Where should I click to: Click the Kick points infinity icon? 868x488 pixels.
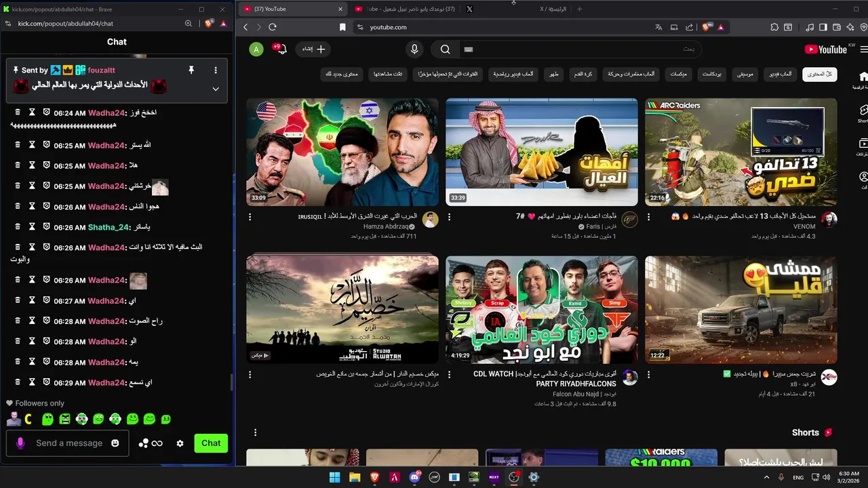pyautogui.click(x=151, y=443)
